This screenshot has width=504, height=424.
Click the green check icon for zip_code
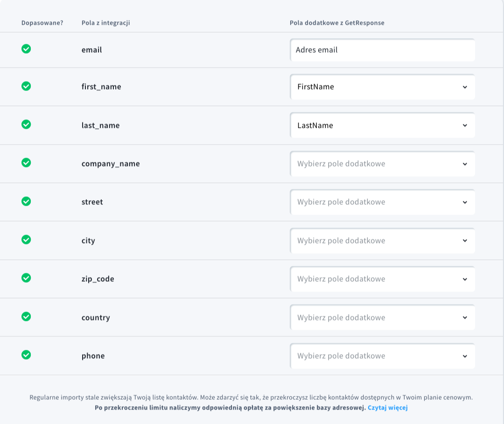tap(26, 278)
